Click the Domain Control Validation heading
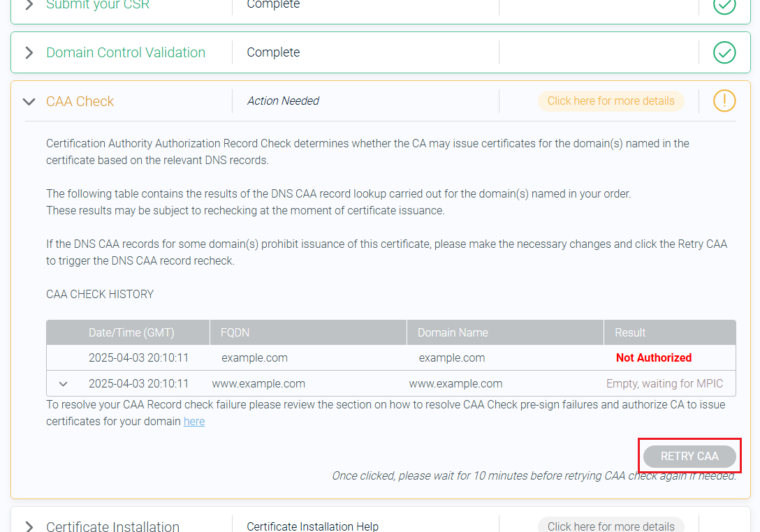 coord(126,52)
